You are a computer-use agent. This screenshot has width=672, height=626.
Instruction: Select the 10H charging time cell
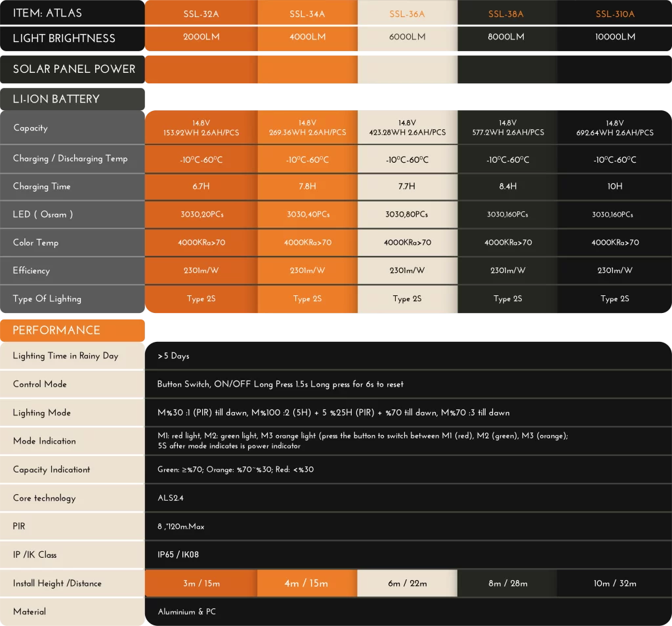(615, 186)
